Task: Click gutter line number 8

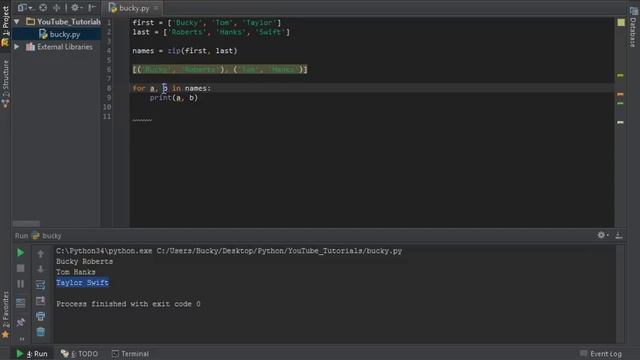Action: tap(109, 88)
